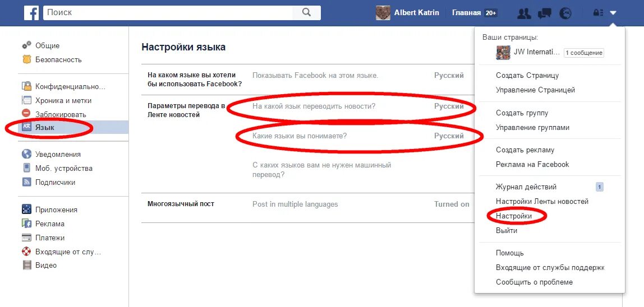Click the Поиск search field

(168, 13)
